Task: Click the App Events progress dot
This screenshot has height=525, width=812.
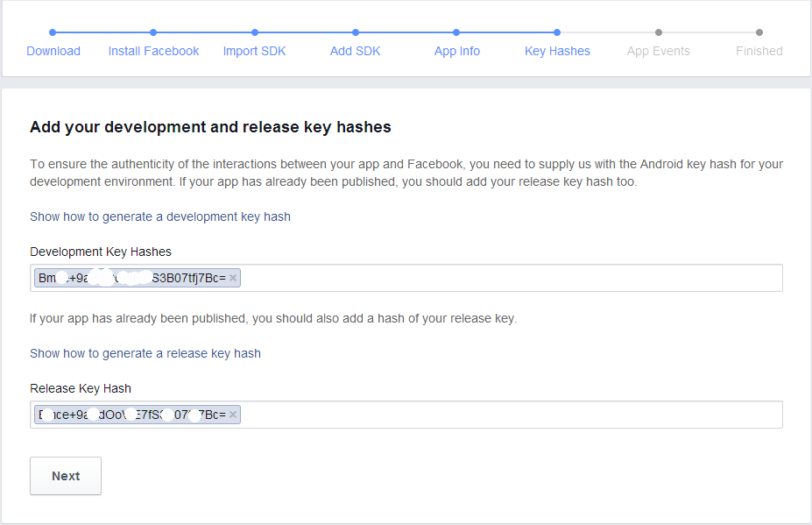Action: click(x=658, y=32)
